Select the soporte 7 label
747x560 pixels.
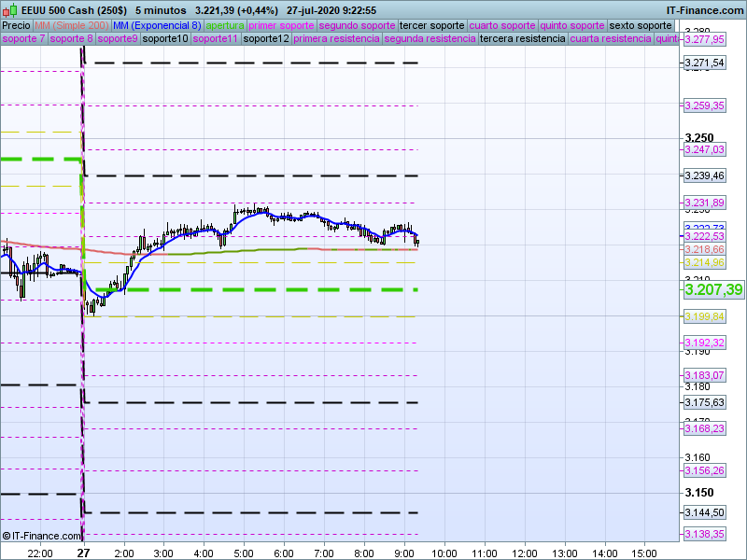tap(23, 38)
